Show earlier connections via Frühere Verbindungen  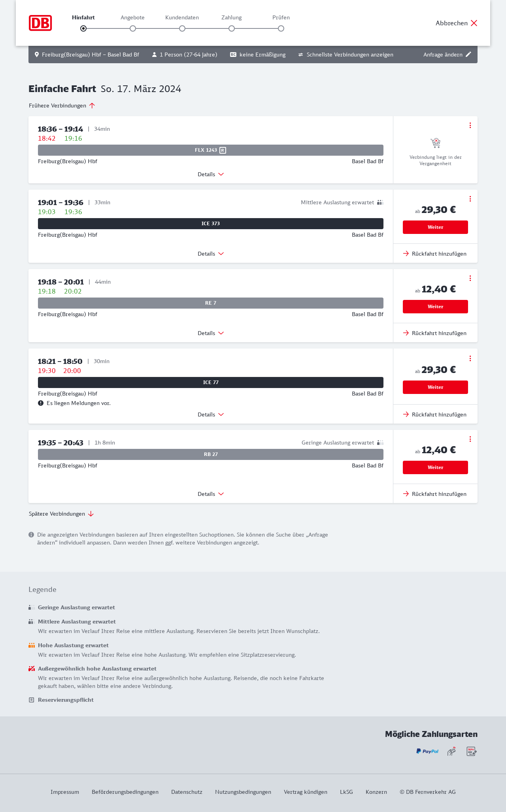(x=62, y=106)
